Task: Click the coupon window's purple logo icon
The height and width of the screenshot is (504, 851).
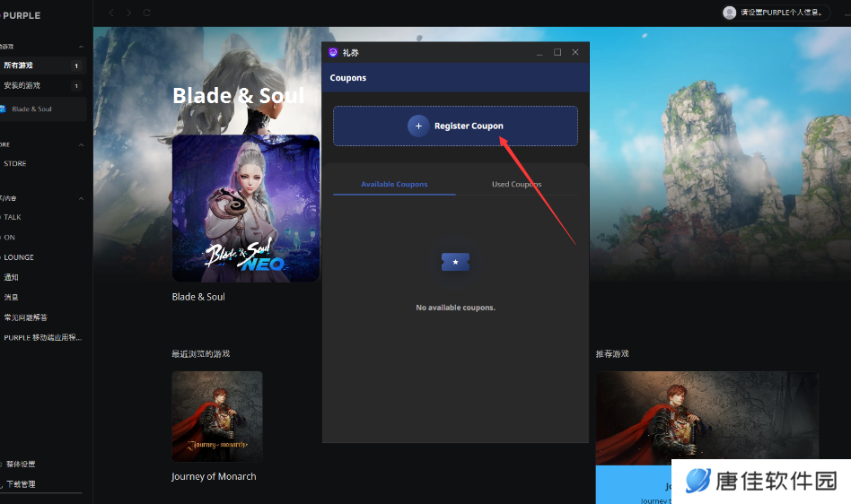Action: click(x=333, y=53)
